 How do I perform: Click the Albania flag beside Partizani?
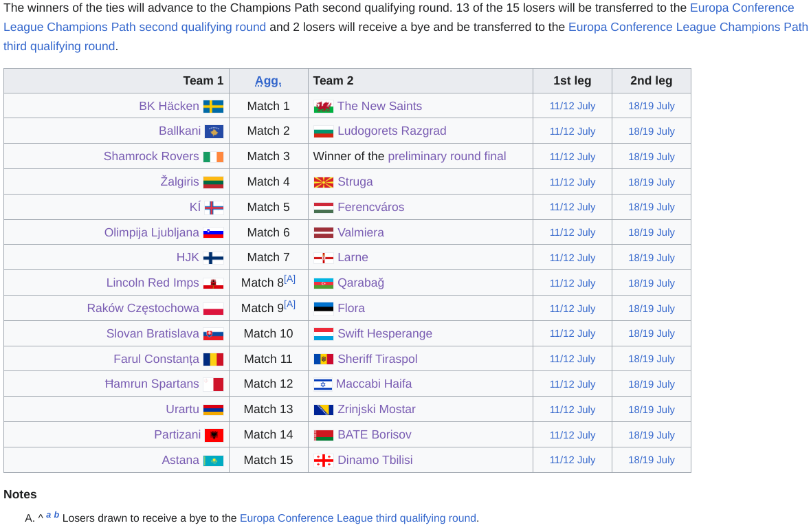coord(214,435)
